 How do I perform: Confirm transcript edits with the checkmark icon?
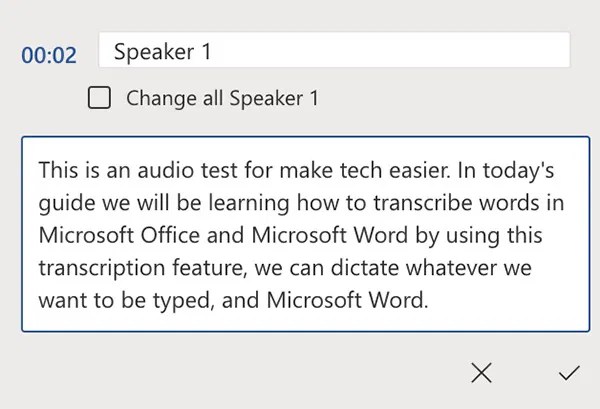point(569,373)
